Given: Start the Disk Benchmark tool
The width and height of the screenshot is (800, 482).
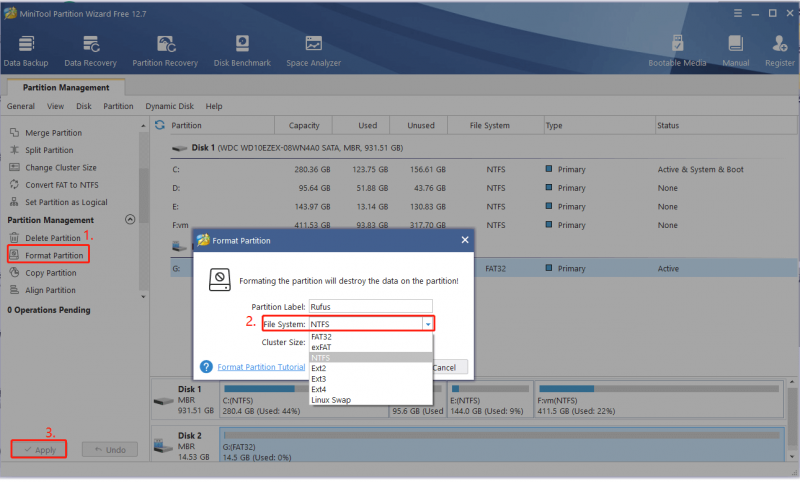Looking at the screenshot, I should point(242,51).
